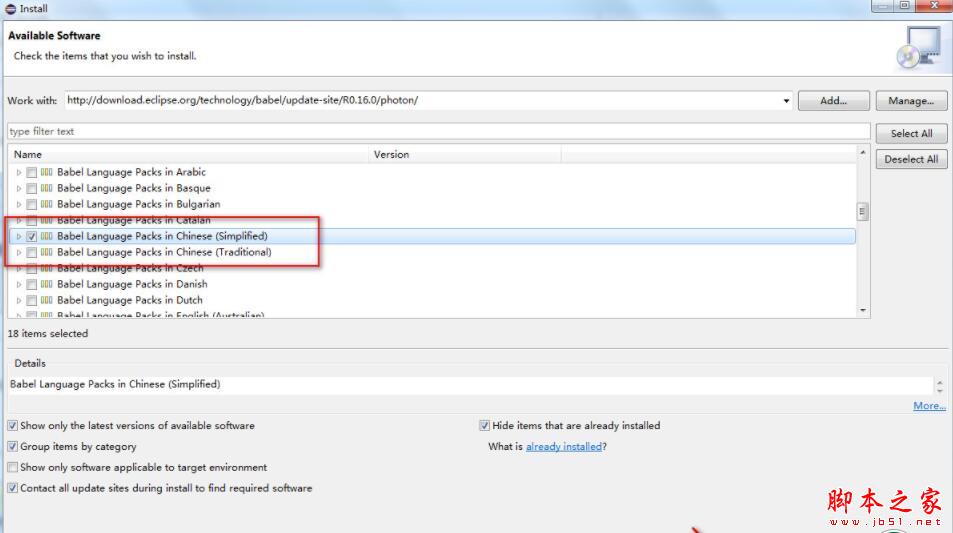Viewport: 953px width, 533px height.
Task: Click the Arabic language pack category icon
Action: pos(47,172)
